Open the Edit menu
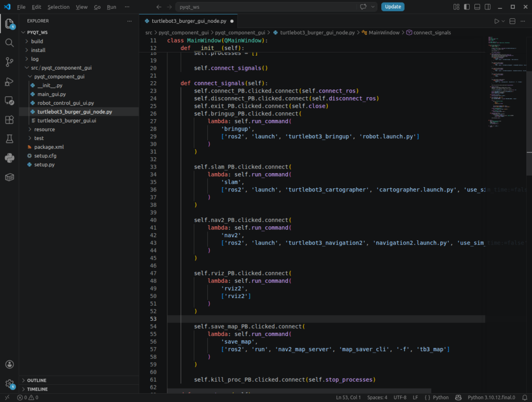 pyautogui.click(x=36, y=7)
